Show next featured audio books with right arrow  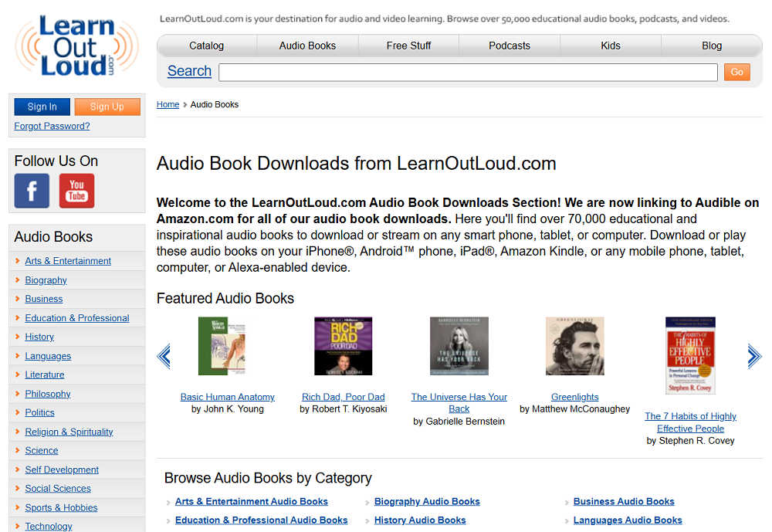click(754, 356)
